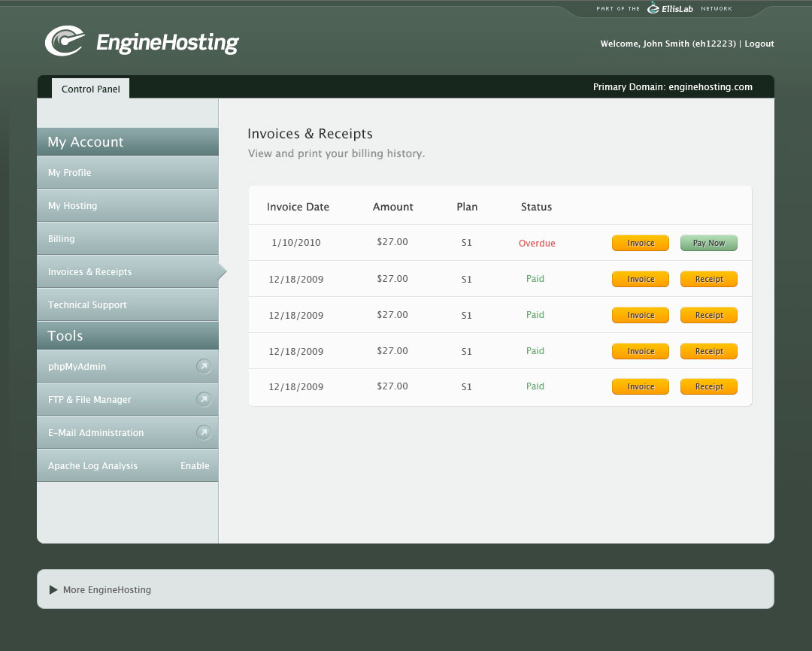Open Receipt in third Paid row
The image size is (812, 651).
coord(708,351)
